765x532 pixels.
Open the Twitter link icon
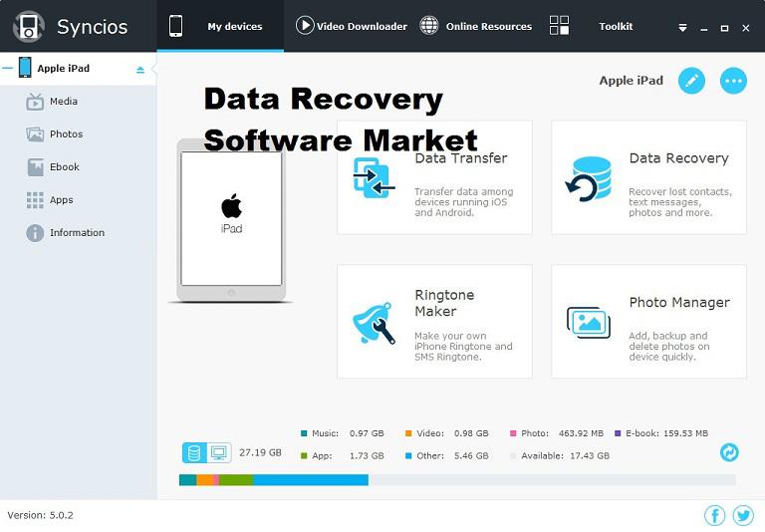pyautogui.click(x=743, y=515)
